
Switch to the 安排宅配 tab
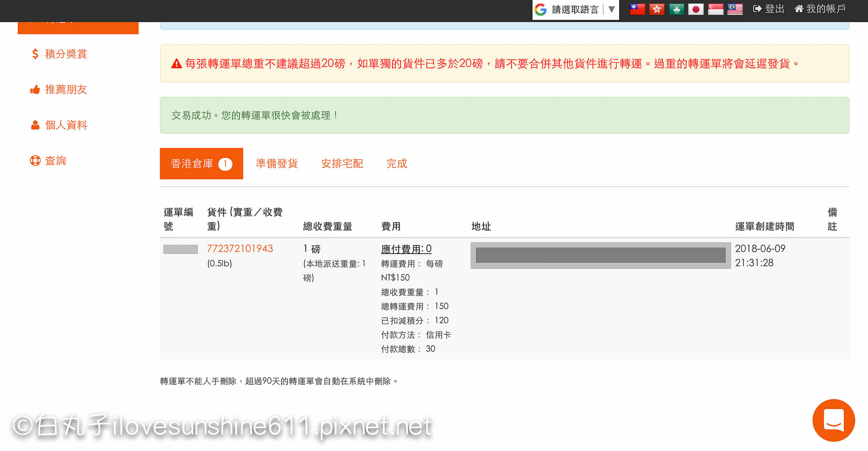point(342,164)
